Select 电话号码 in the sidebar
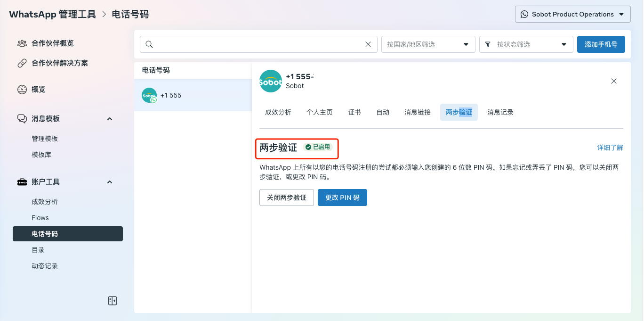 click(x=68, y=234)
